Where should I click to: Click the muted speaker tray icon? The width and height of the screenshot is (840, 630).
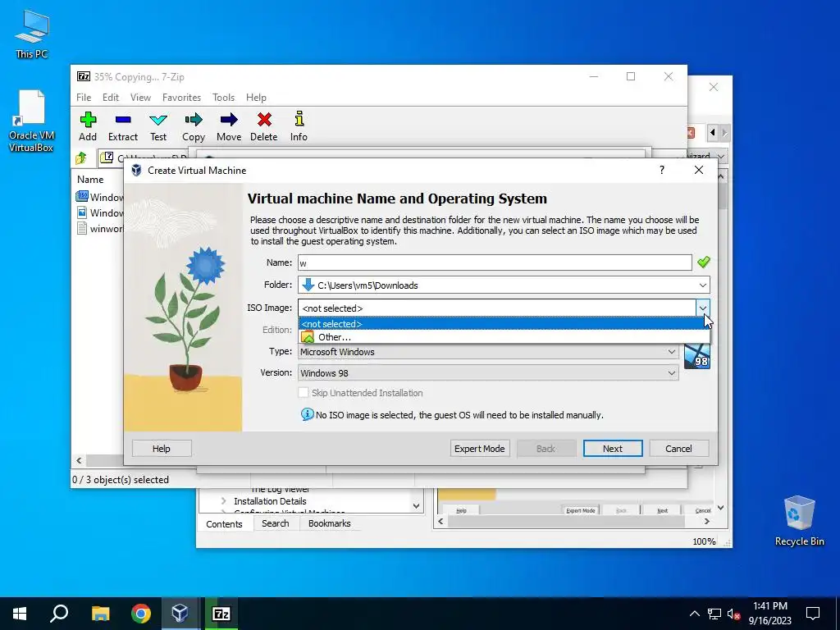coord(733,614)
